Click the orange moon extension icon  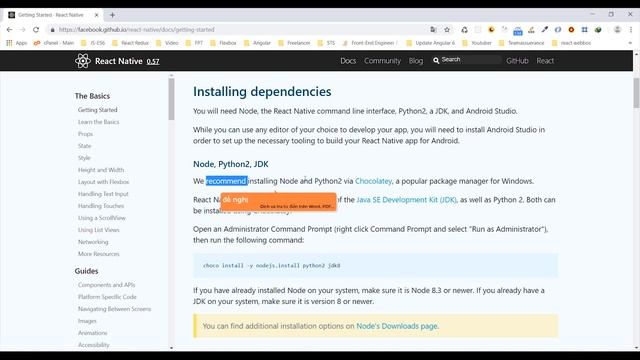pyautogui.click(x=491, y=30)
